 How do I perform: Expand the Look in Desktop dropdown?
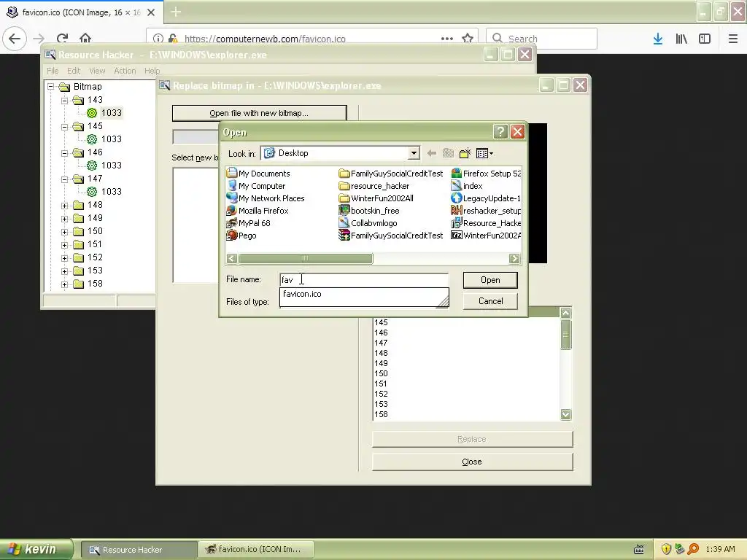click(414, 153)
